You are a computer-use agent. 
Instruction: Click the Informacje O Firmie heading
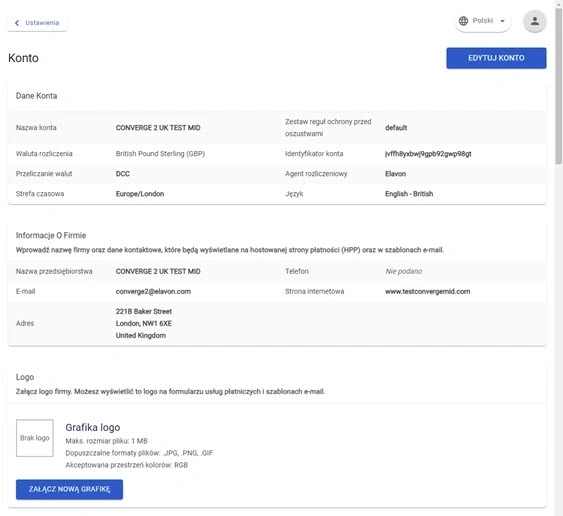[51, 236]
